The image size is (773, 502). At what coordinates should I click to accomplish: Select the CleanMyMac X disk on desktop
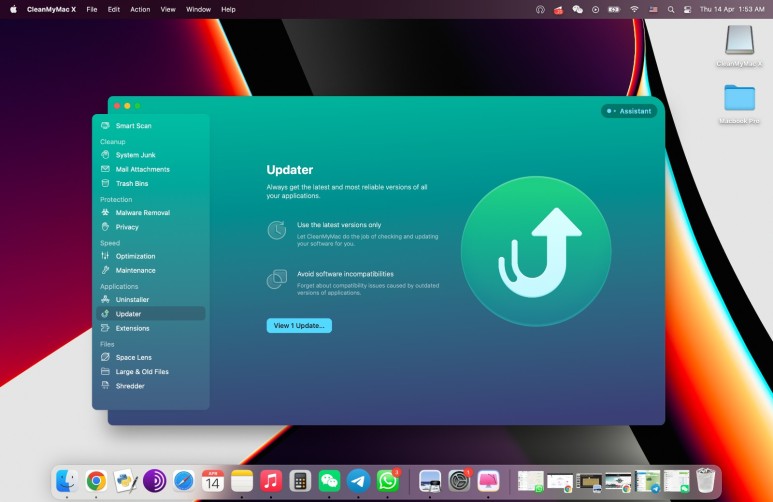click(x=739, y=46)
